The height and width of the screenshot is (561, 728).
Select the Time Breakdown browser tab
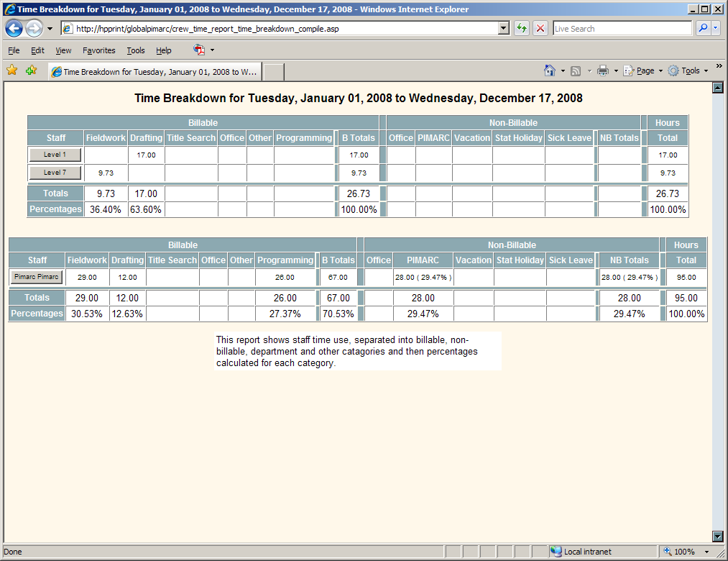click(155, 72)
